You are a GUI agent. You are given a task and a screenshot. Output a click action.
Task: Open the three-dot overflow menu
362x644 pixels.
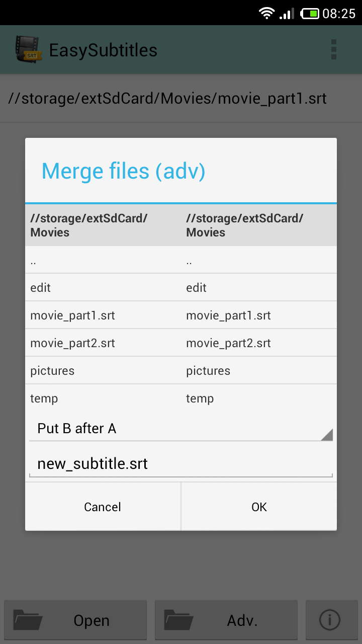point(333,49)
